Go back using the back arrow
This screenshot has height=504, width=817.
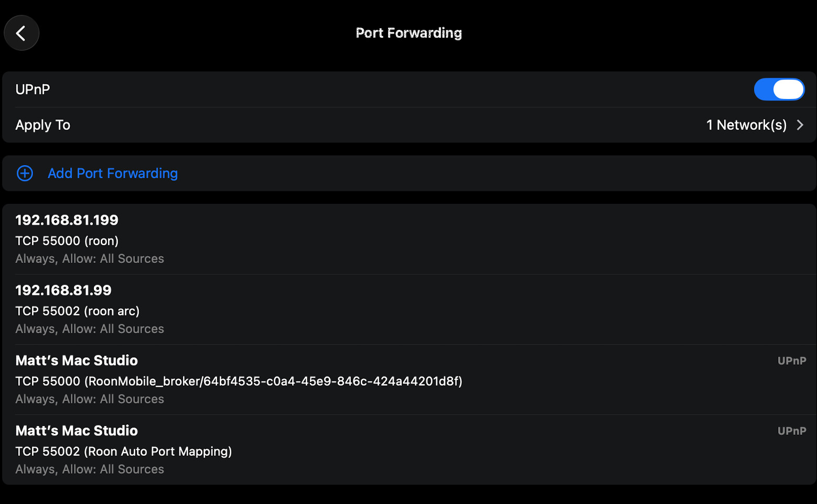(21, 34)
